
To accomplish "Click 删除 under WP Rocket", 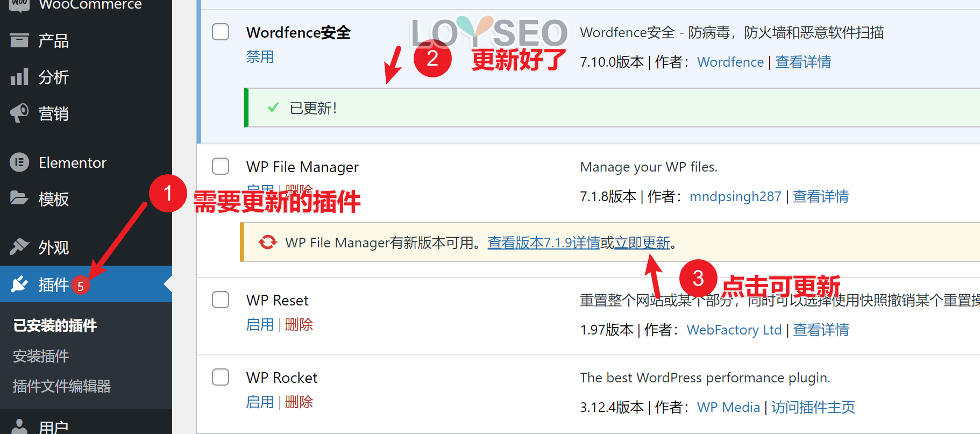I will click(299, 402).
